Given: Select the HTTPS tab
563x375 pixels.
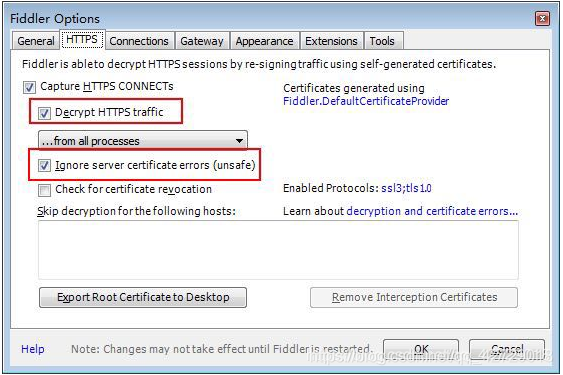Looking at the screenshot, I should coord(82,40).
